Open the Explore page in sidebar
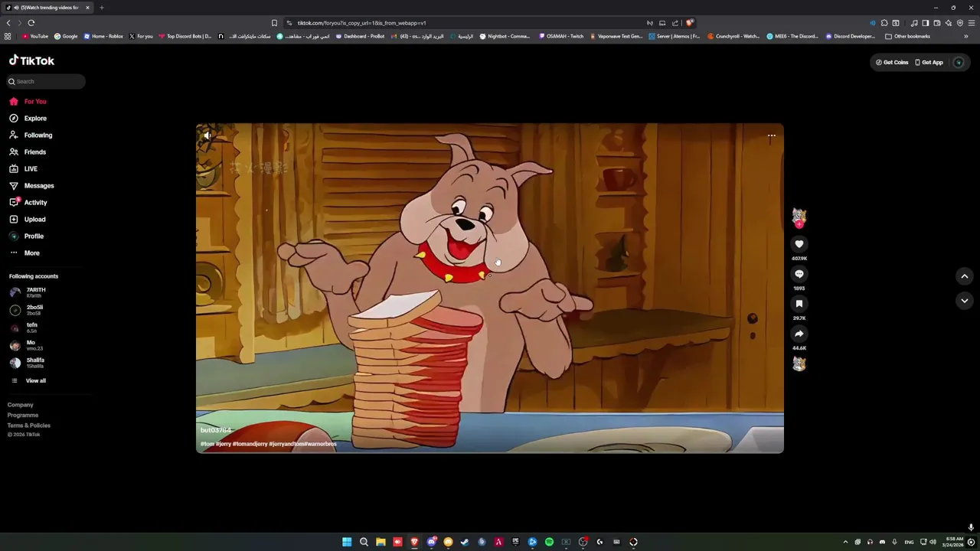 (28, 118)
